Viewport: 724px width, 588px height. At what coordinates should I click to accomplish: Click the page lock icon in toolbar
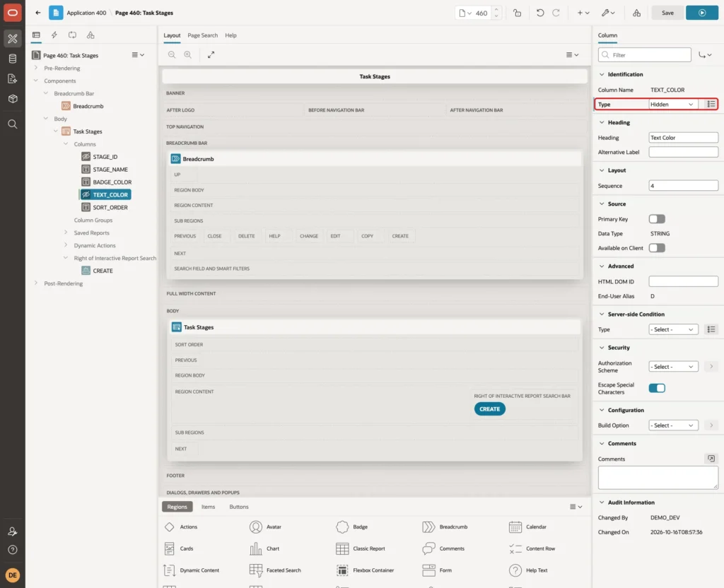click(x=517, y=13)
